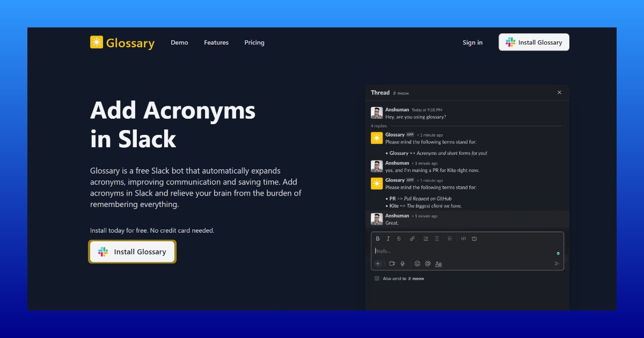The height and width of the screenshot is (338, 644).
Task: Toggle inline code formatting icon
Action: (463, 239)
